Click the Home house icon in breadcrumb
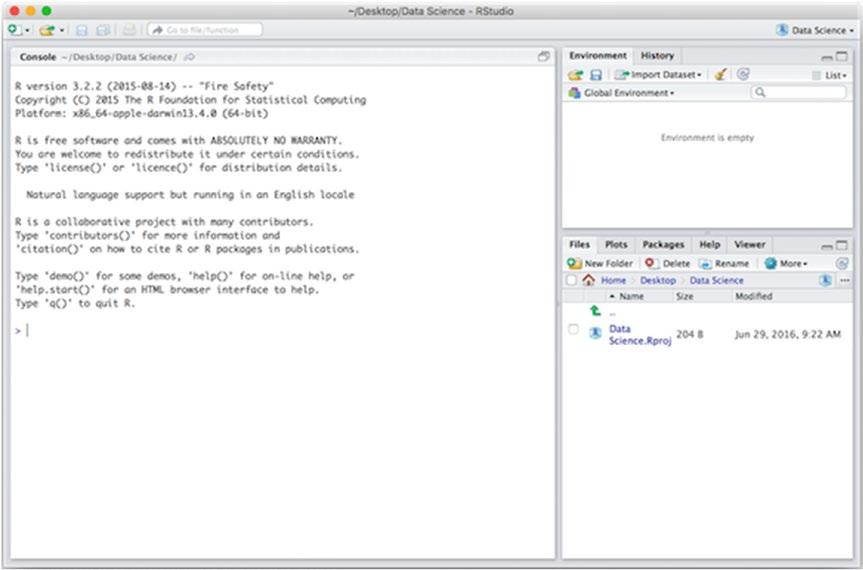863x570 pixels. pos(588,280)
